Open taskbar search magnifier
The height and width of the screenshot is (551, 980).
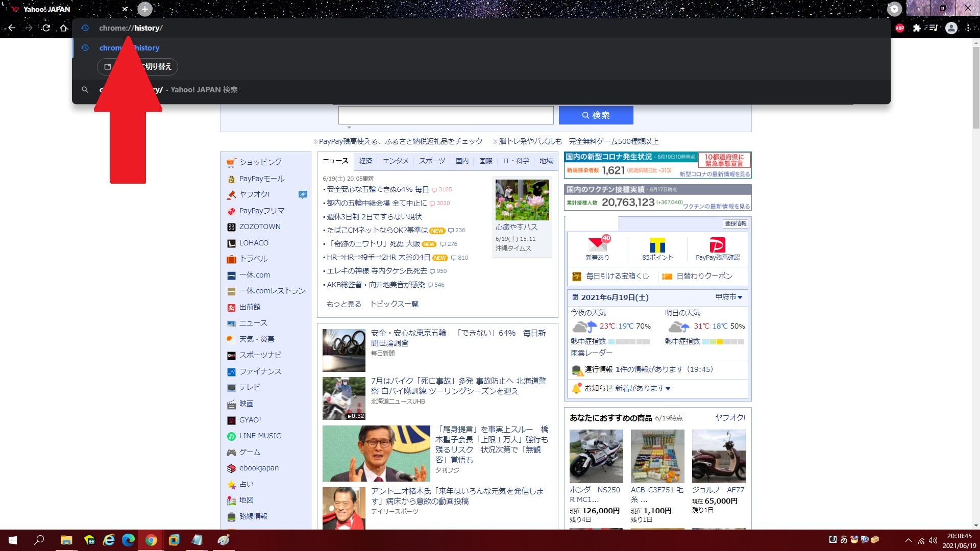pyautogui.click(x=39, y=540)
